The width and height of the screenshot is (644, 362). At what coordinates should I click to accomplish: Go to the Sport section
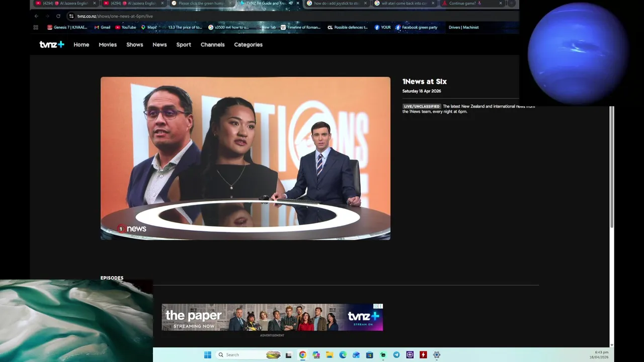184,45
